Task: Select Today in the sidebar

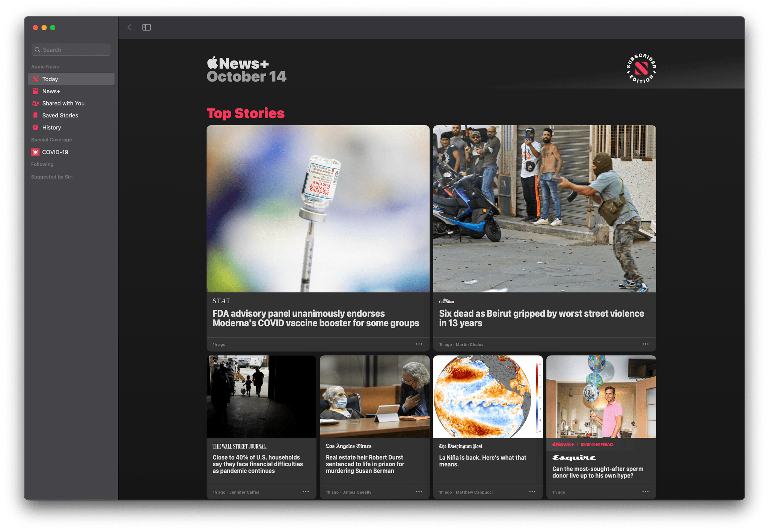Action: click(71, 79)
